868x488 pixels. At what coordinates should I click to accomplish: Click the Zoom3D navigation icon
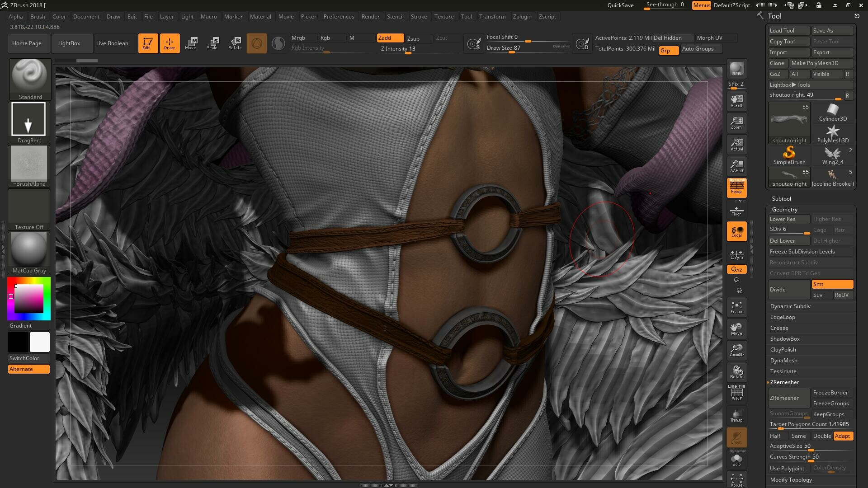click(736, 350)
